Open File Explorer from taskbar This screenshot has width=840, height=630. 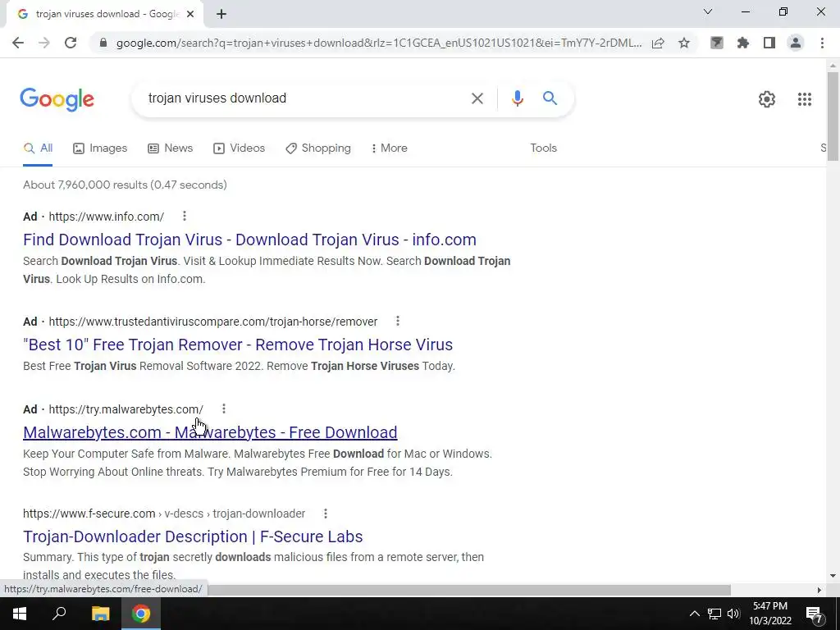[x=100, y=614]
